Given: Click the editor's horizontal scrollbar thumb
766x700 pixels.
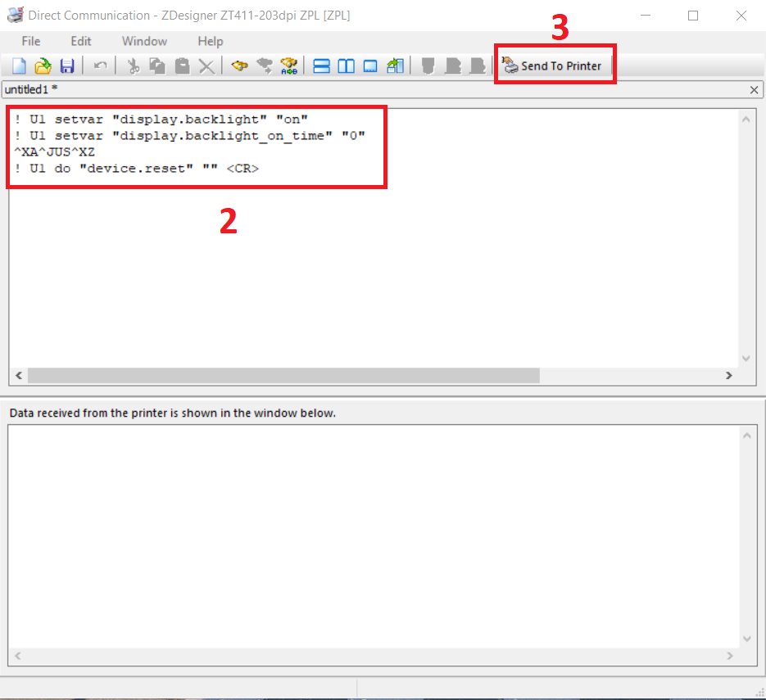Looking at the screenshot, I should (283, 375).
